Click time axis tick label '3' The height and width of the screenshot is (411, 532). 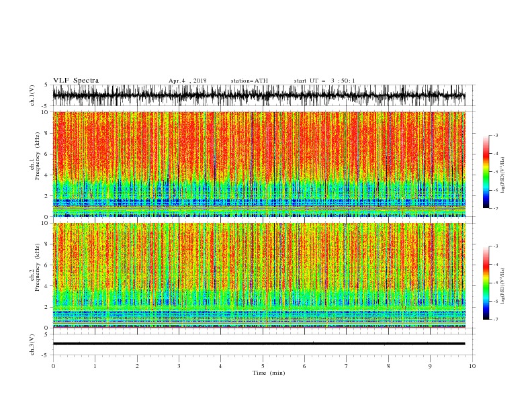tap(179, 366)
